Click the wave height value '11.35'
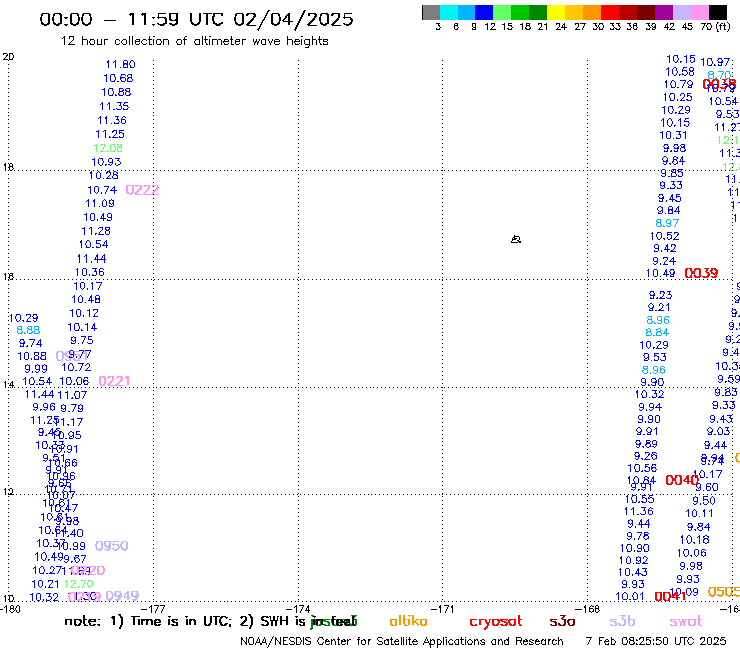740x650 pixels. point(114,106)
